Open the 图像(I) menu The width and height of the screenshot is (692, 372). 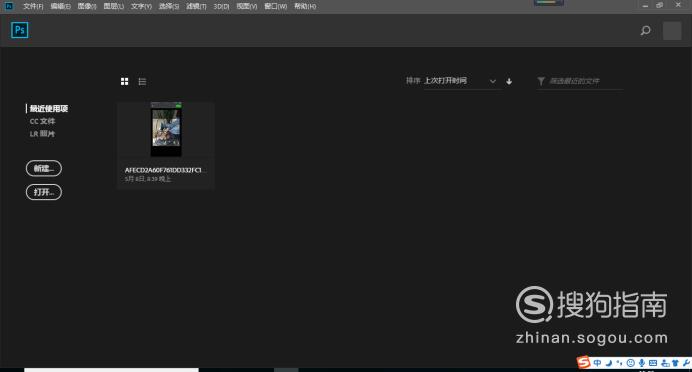pos(87,6)
